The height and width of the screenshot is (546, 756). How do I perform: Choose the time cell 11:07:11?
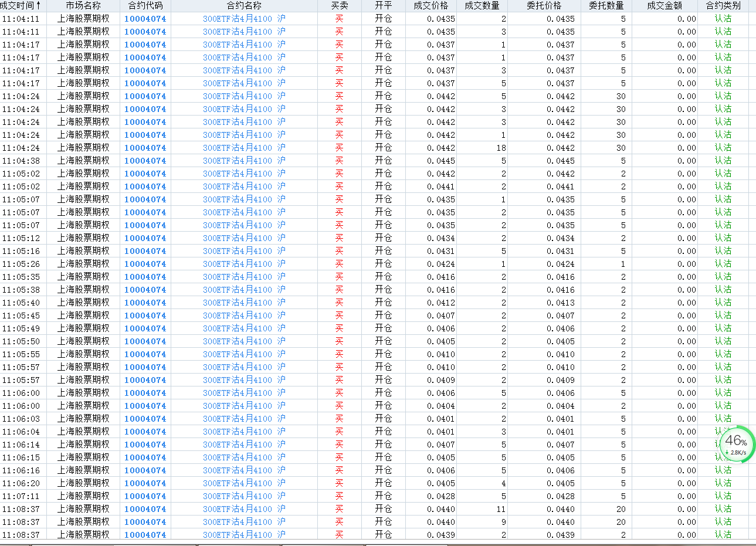(21, 496)
